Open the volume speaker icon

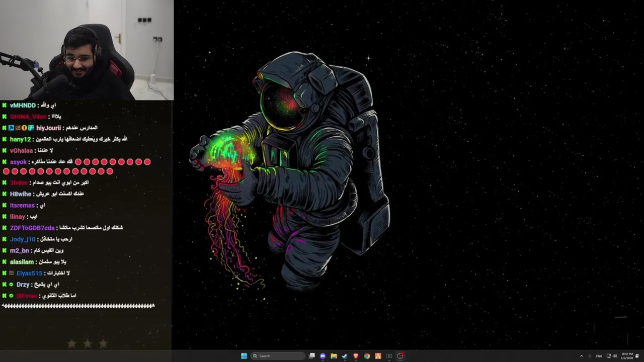(x=615, y=356)
